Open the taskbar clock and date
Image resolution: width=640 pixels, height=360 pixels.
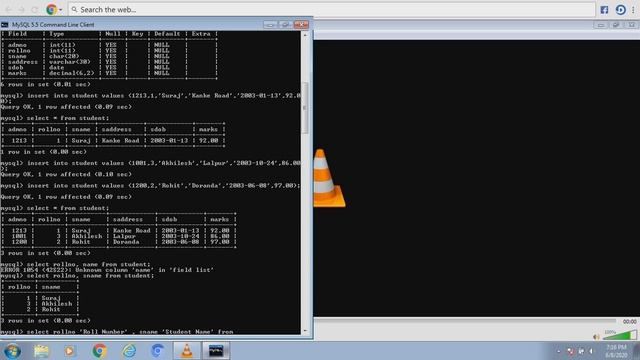point(616,351)
